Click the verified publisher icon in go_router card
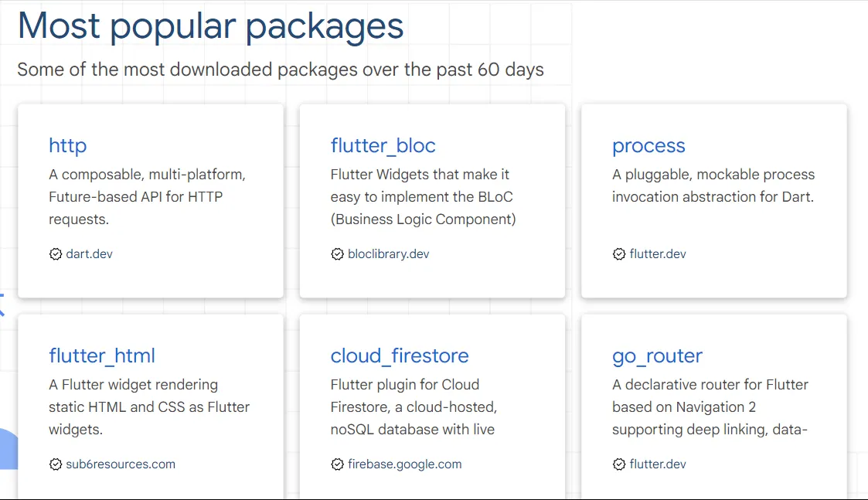 (x=619, y=464)
